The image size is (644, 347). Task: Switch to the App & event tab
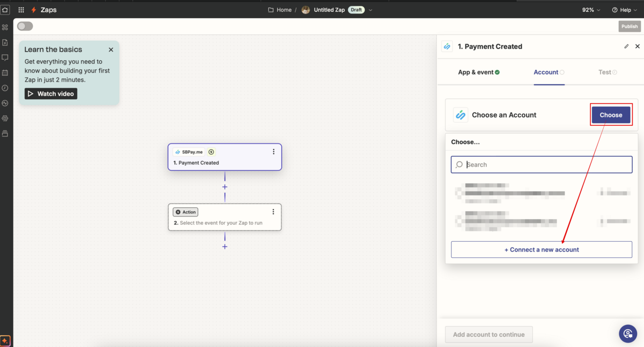[479, 72]
